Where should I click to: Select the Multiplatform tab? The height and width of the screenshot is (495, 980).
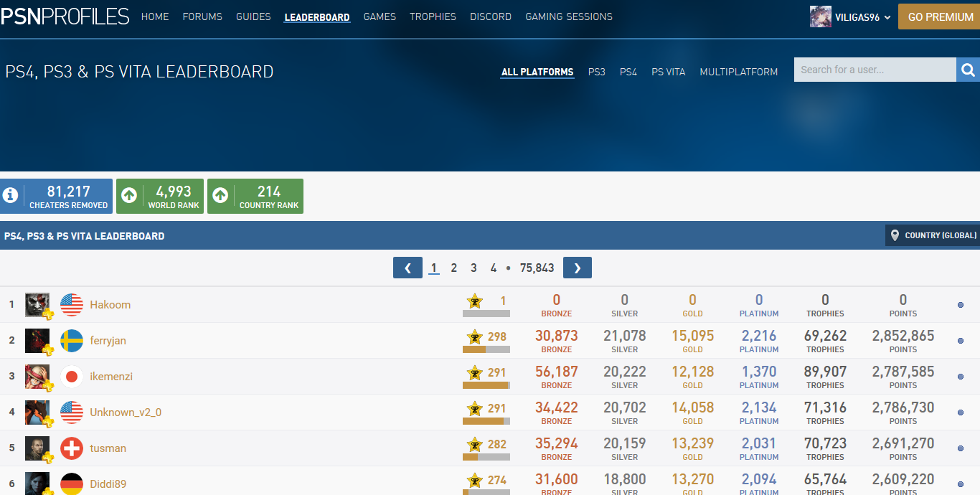tap(738, 72)
